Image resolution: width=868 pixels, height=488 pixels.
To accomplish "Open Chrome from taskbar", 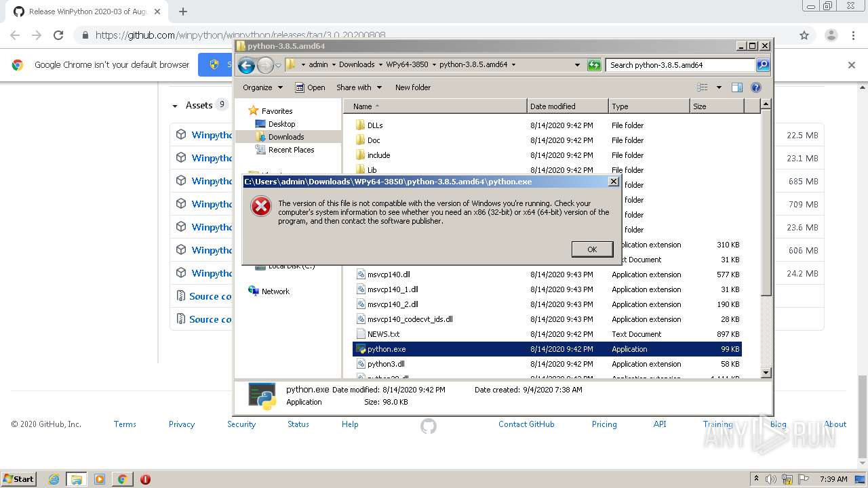I will click(x=122, y=479).
